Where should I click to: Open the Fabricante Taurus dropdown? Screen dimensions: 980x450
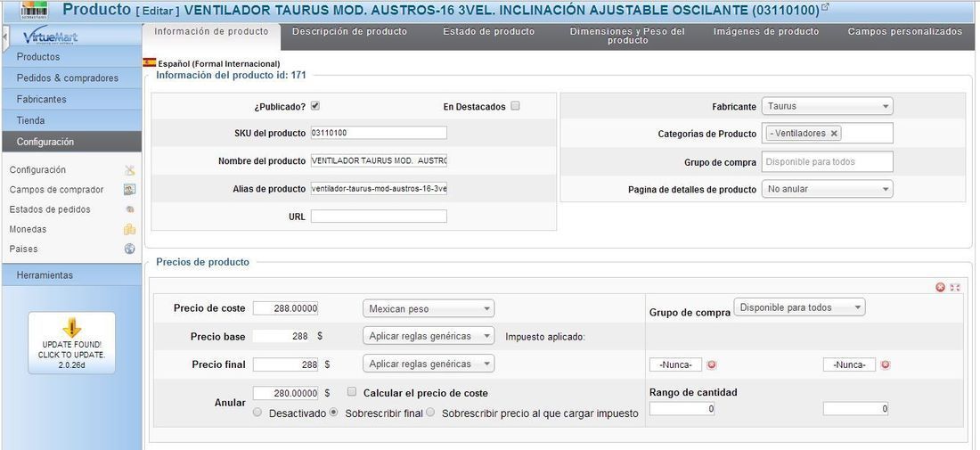point(827,106)
